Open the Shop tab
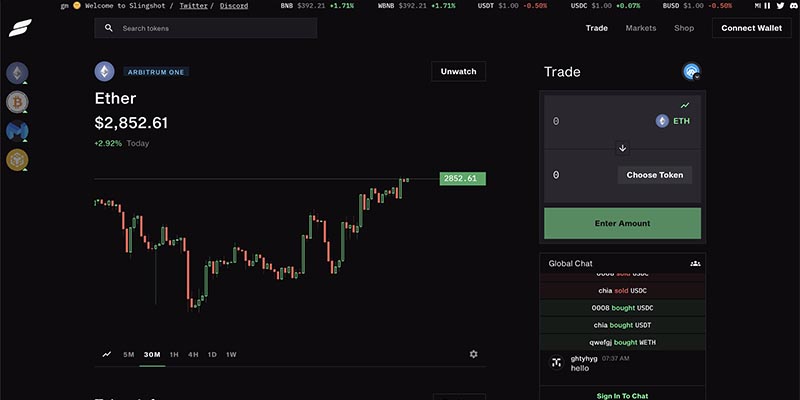This screenshot has width=800, height=400. (684, 28)
